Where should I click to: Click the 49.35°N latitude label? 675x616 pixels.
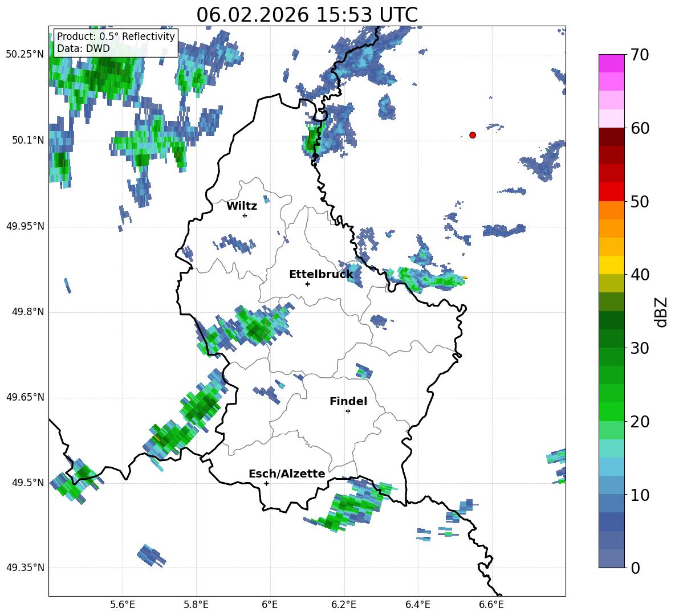click(25, 568)
